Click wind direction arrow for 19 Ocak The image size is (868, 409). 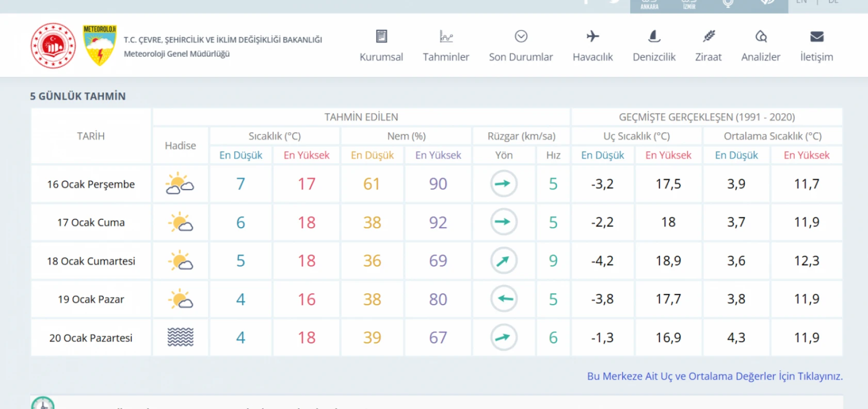[x=503, y=299]
